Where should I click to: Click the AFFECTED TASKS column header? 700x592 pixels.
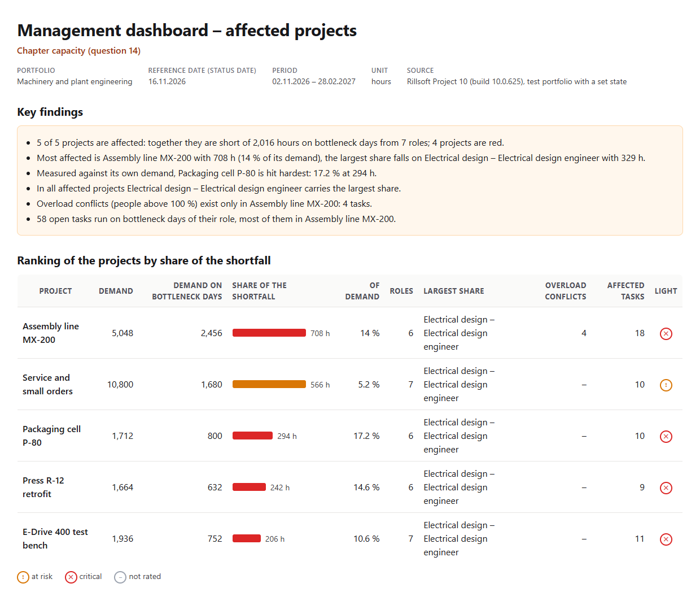[x=625, y=291]
